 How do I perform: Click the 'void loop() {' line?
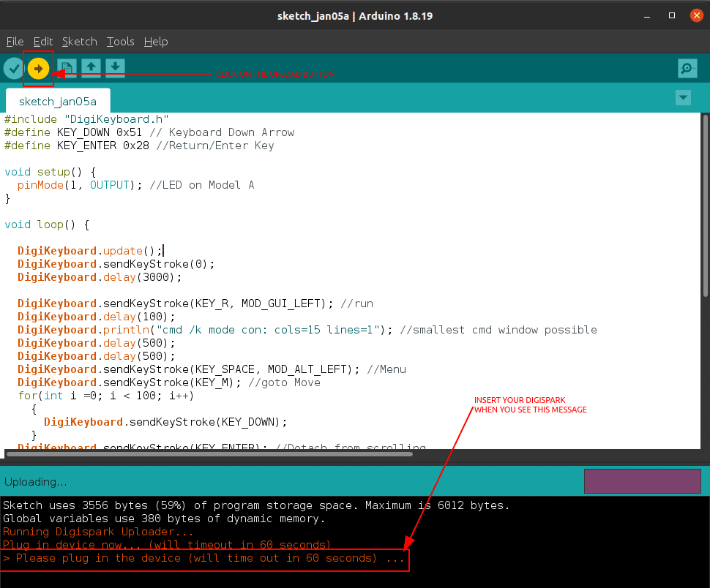point(47,225)
